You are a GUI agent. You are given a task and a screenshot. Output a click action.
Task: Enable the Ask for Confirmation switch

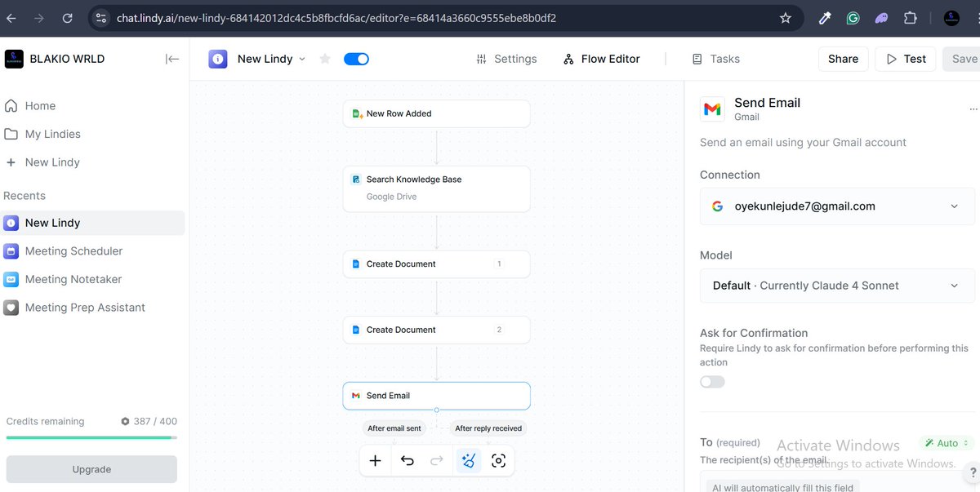712,382
